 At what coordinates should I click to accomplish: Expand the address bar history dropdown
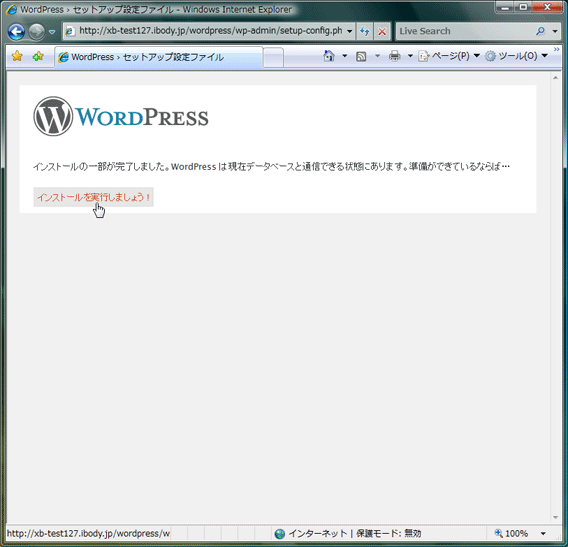(350, 32)
